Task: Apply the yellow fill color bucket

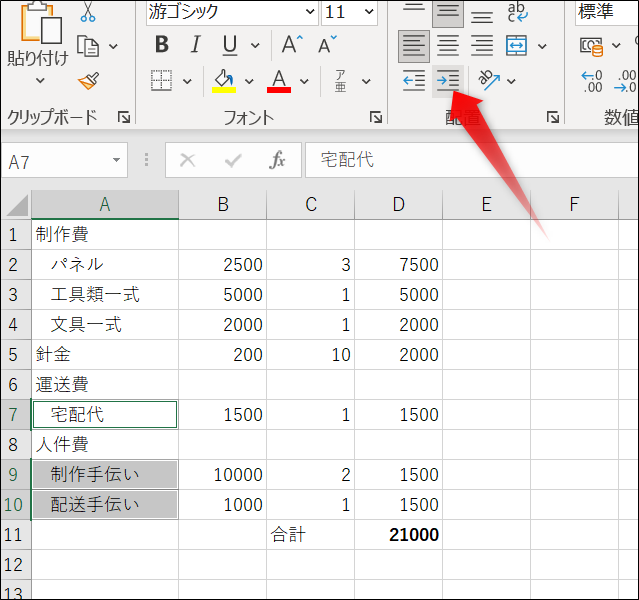Action: pos(224,81)
